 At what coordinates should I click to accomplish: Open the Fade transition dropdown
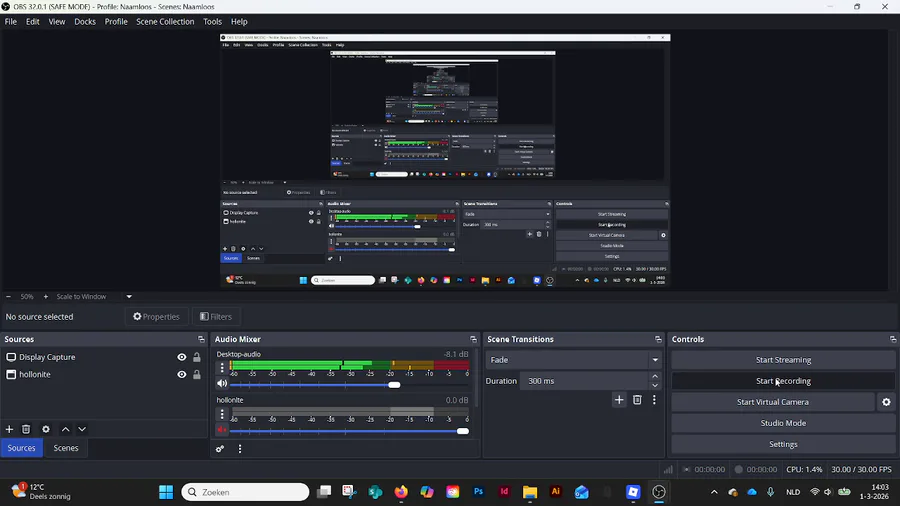(574, 360)
